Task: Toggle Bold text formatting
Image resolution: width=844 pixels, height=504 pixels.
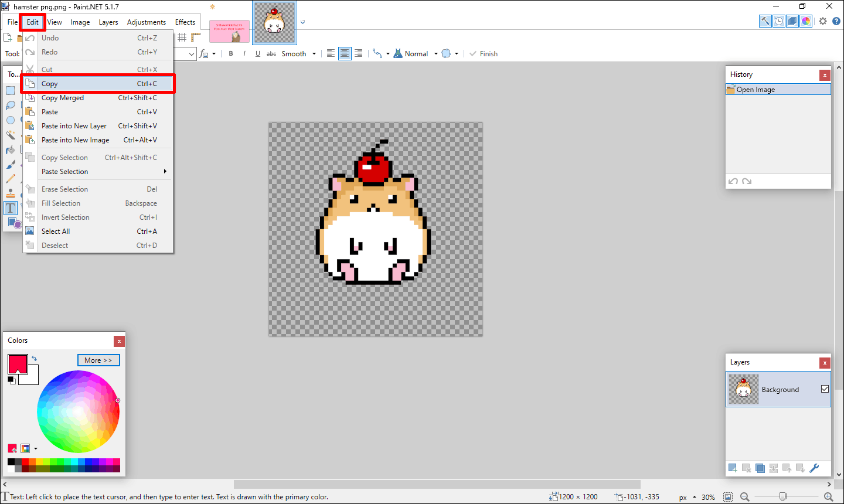Action: 231,53
